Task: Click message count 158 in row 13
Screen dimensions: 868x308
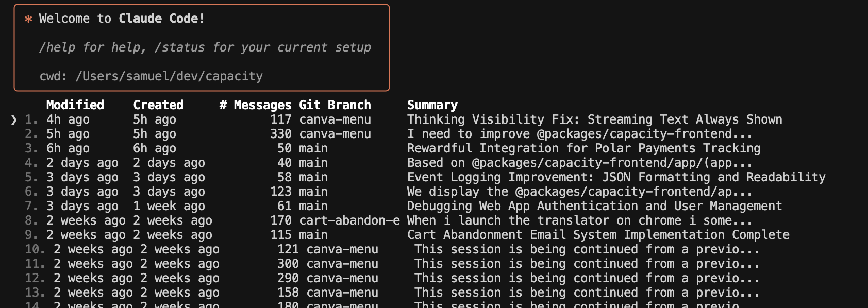Action: pos(288,293)
